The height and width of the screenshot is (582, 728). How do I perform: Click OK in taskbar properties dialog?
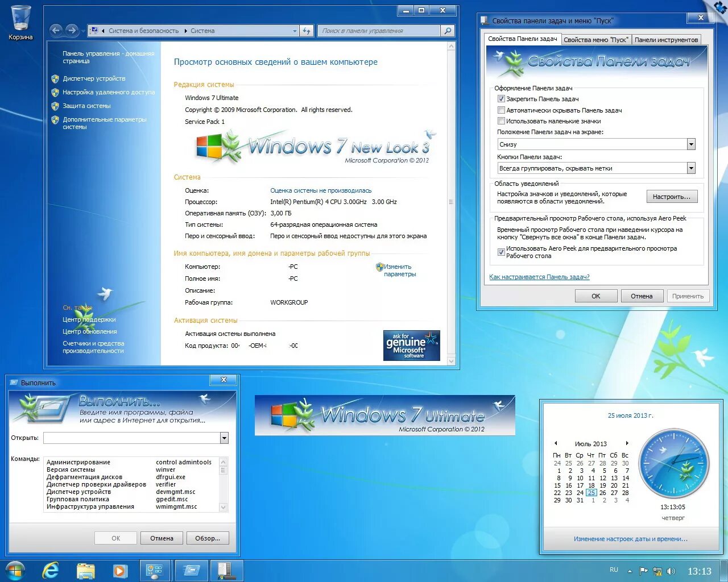[596, 296]
